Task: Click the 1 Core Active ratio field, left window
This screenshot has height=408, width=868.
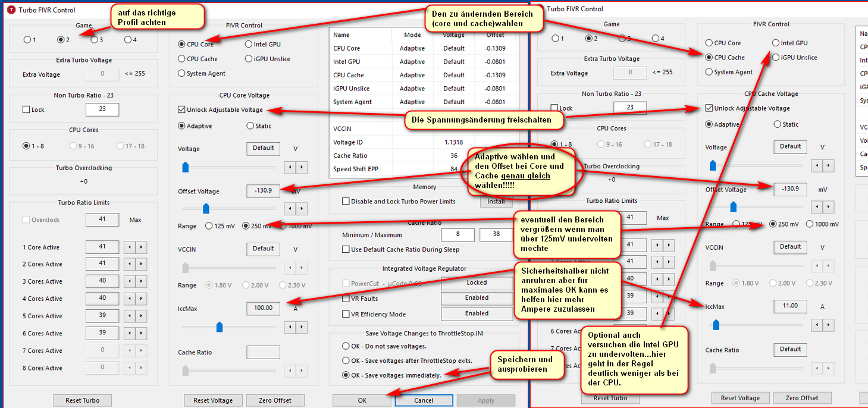Action: [102, 247]
